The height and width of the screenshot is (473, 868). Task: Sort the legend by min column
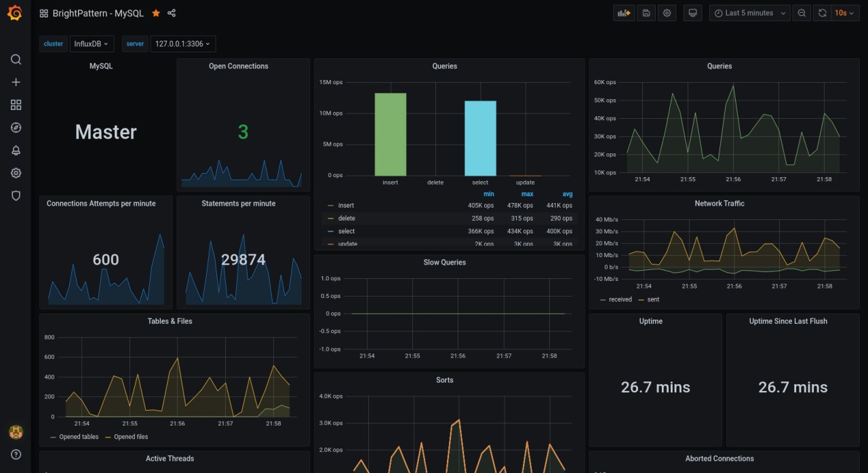point(489,194)
